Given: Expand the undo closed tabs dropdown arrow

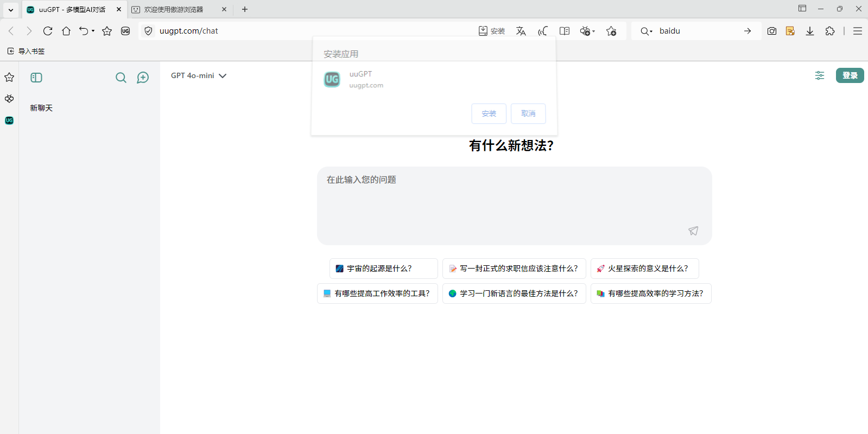Looking at the screenshot, I should point(93,31).
